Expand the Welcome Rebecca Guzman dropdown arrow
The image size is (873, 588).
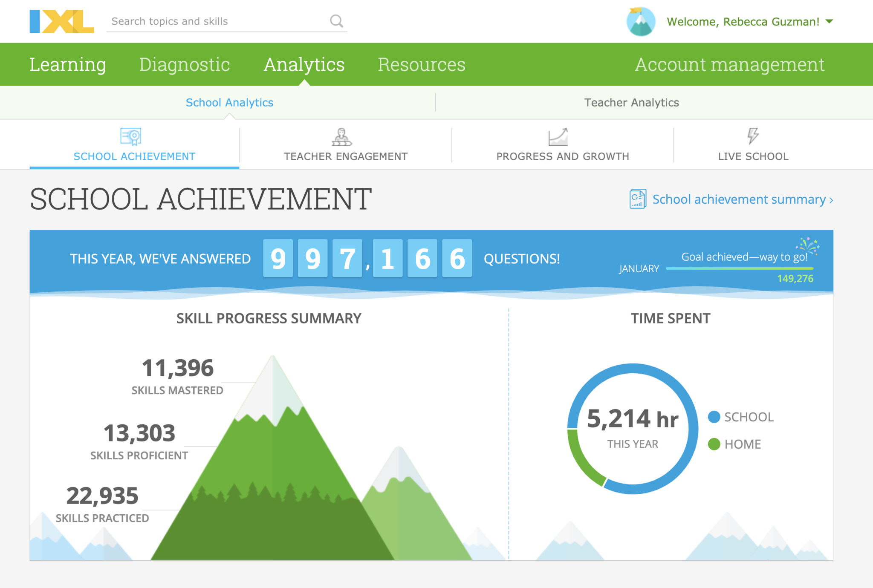pos(830,21)
